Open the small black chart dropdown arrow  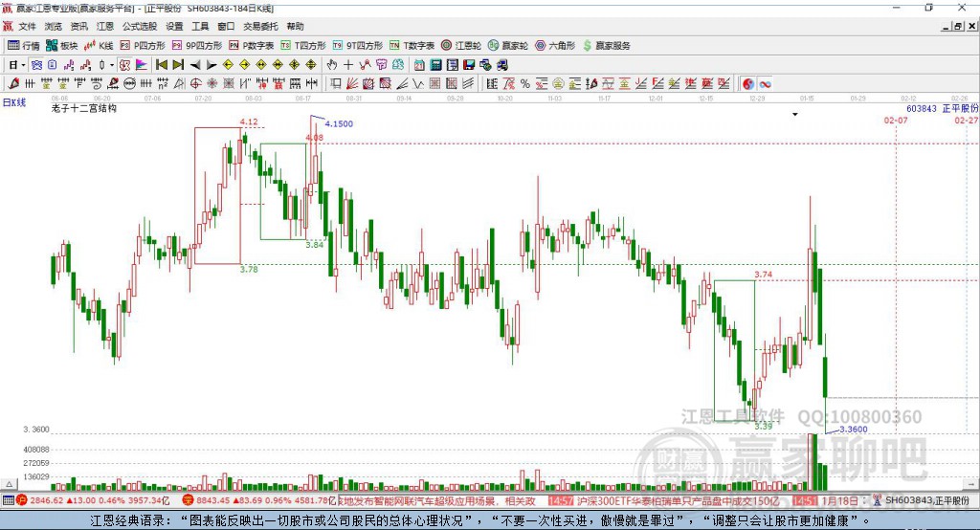(795, 115)
